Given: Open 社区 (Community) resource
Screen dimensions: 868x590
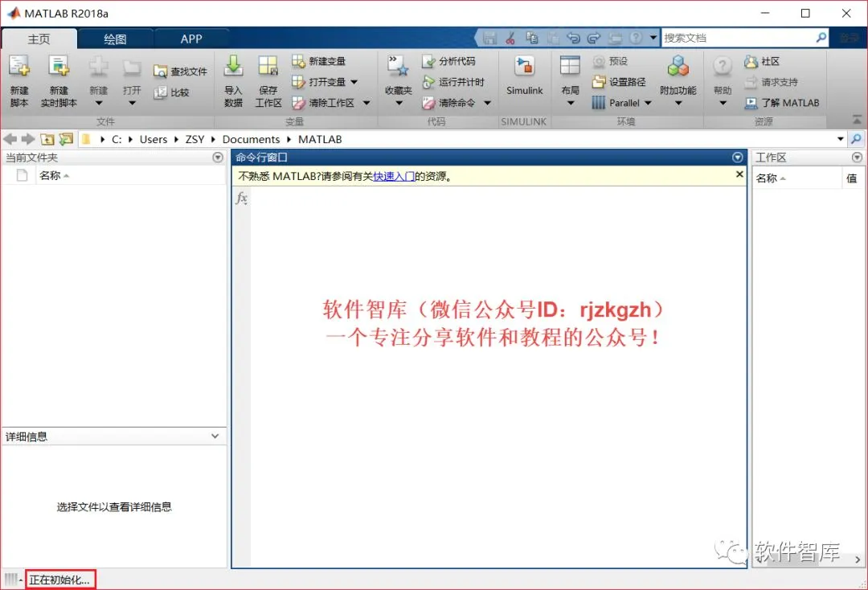Looking at the screenshot, I should [x=762, y=61].
